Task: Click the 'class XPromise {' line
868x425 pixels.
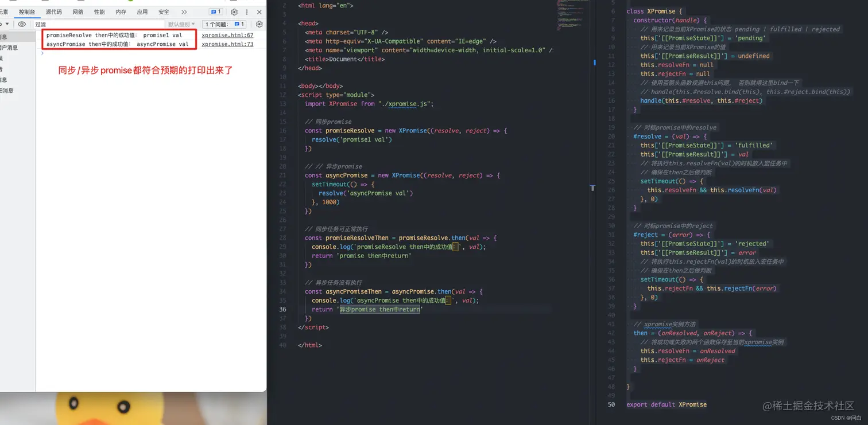Action: [x=654, y=11]
